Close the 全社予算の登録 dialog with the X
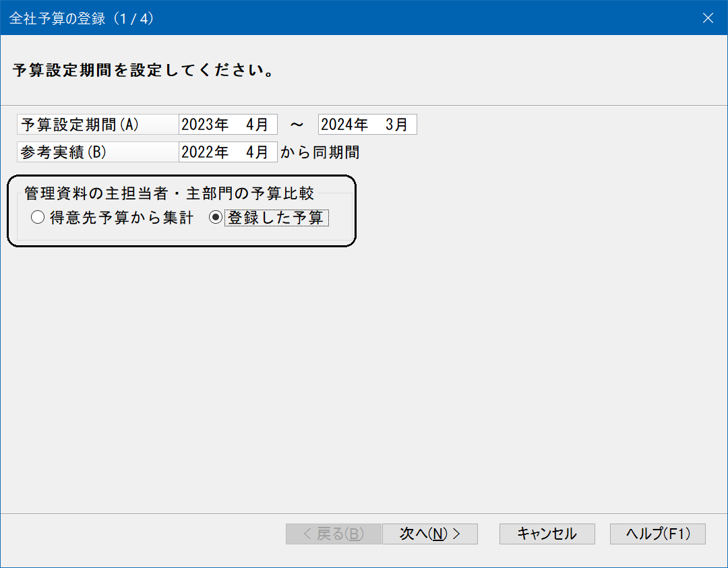This screenshot has width=728, height=568. (x=708, y=18)
